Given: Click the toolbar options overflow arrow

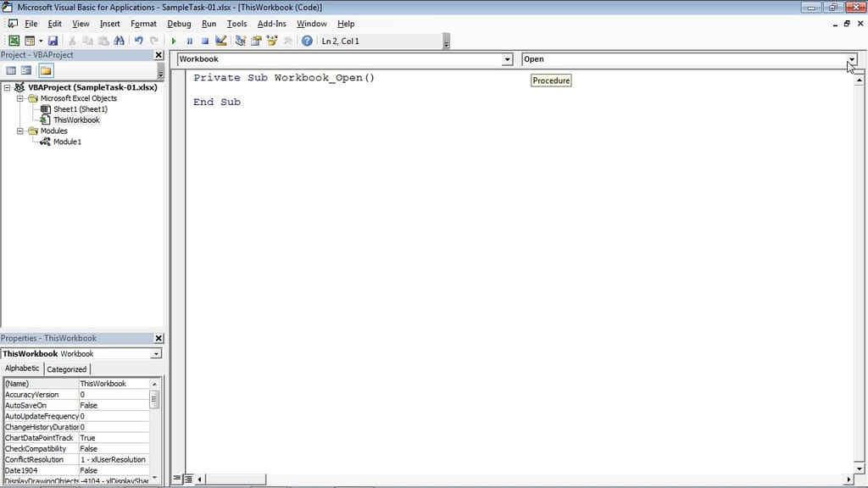Looking at the screenshot, I should tap(446, 42).
